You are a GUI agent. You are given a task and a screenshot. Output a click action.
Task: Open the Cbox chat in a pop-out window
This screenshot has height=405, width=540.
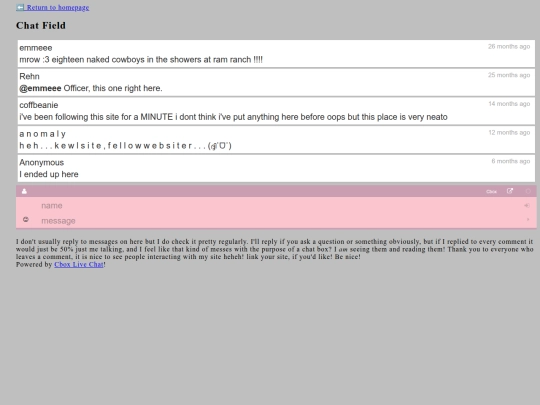coord(510,191)
